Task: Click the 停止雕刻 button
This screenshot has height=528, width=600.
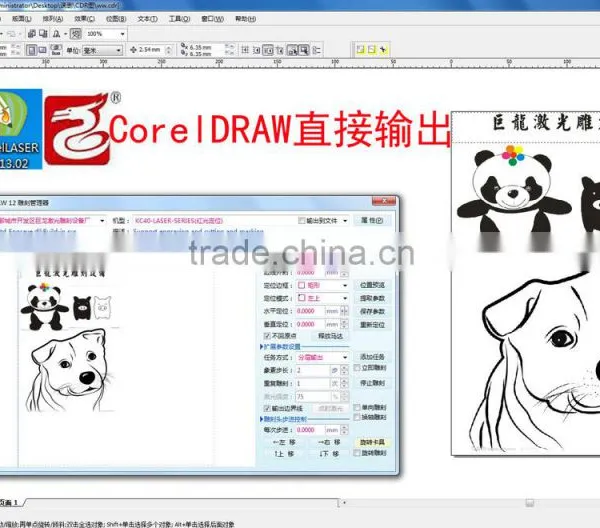Action: pos(372,383)
